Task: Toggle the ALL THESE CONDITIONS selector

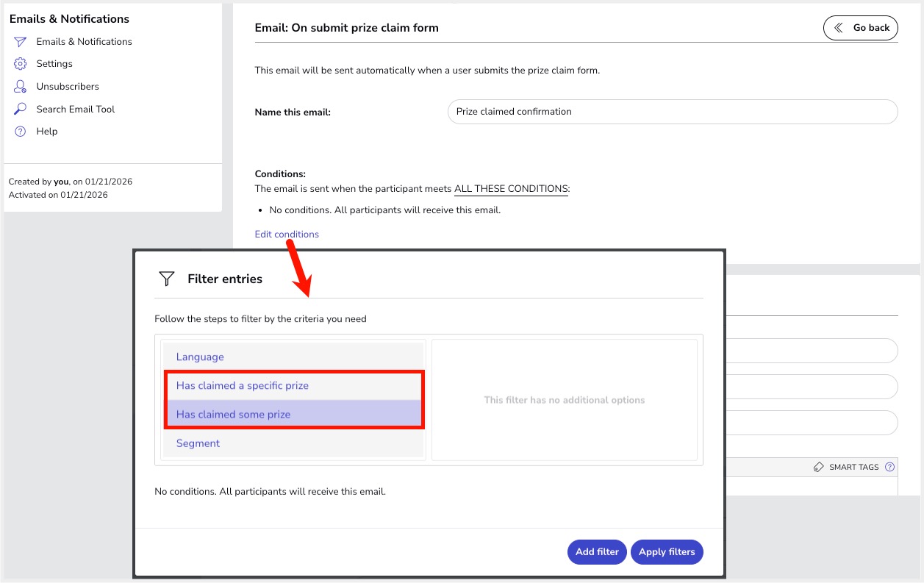Action: (x=511, y=189)
